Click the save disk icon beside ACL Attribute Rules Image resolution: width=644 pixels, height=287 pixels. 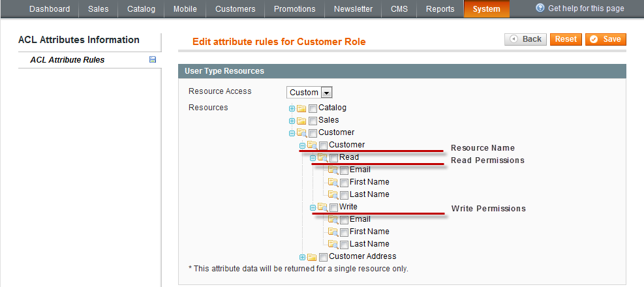pos(153,60)
